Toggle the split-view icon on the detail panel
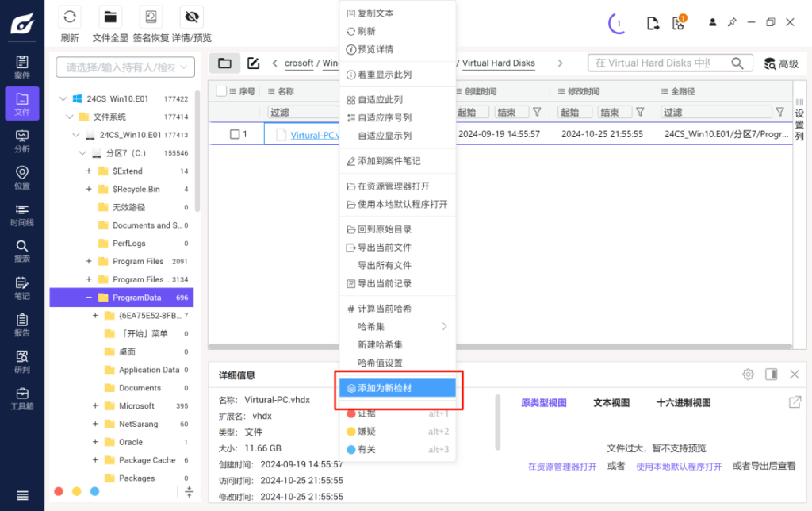The width and height of the screenshot is (812, 511). pyautogui.click(x=771, y=374)
